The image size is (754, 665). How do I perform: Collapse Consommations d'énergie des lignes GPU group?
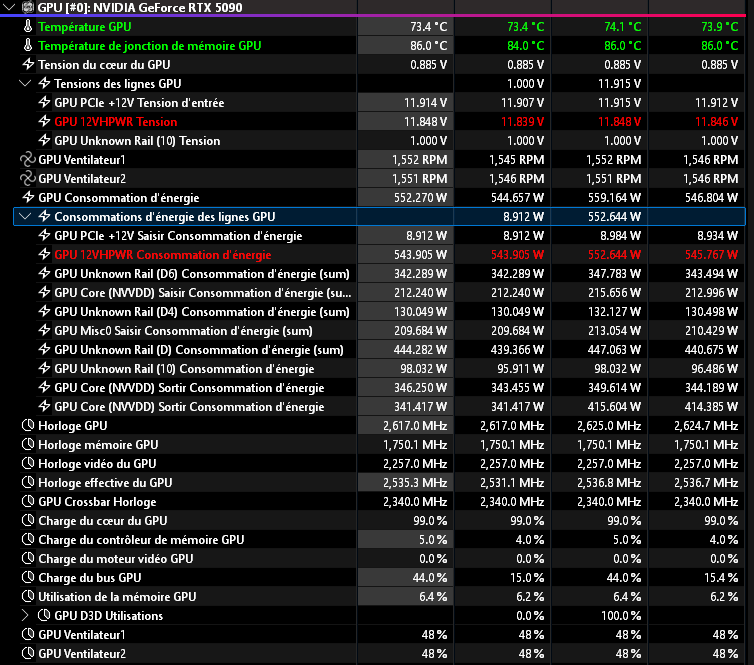click(25, 217)
